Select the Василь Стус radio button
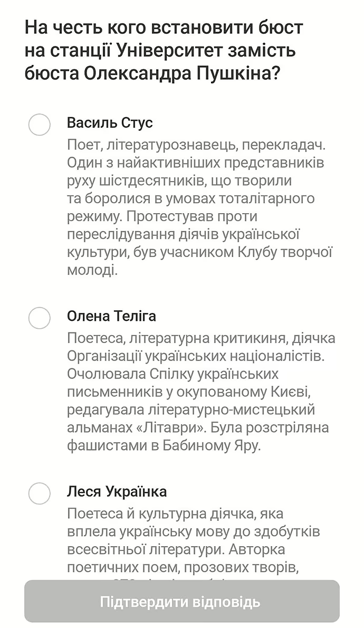 (x=39, y=125)
